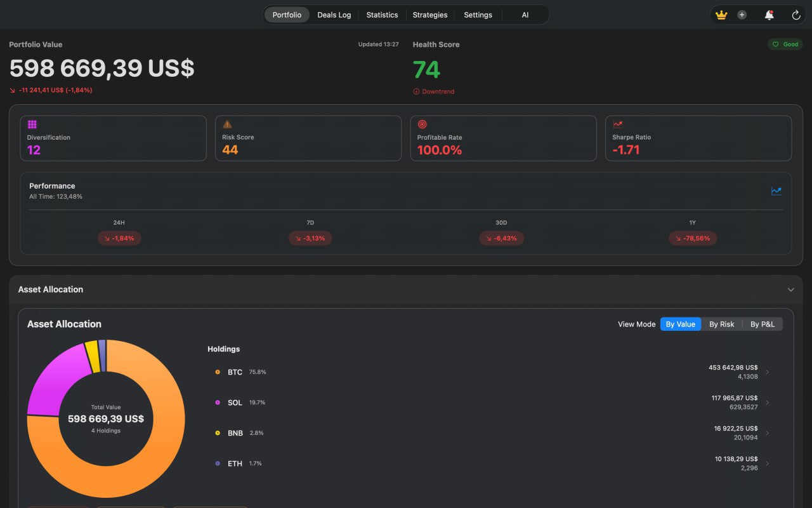
Task: Click the Profitable Rate target icon
Action: pos(422,124)
